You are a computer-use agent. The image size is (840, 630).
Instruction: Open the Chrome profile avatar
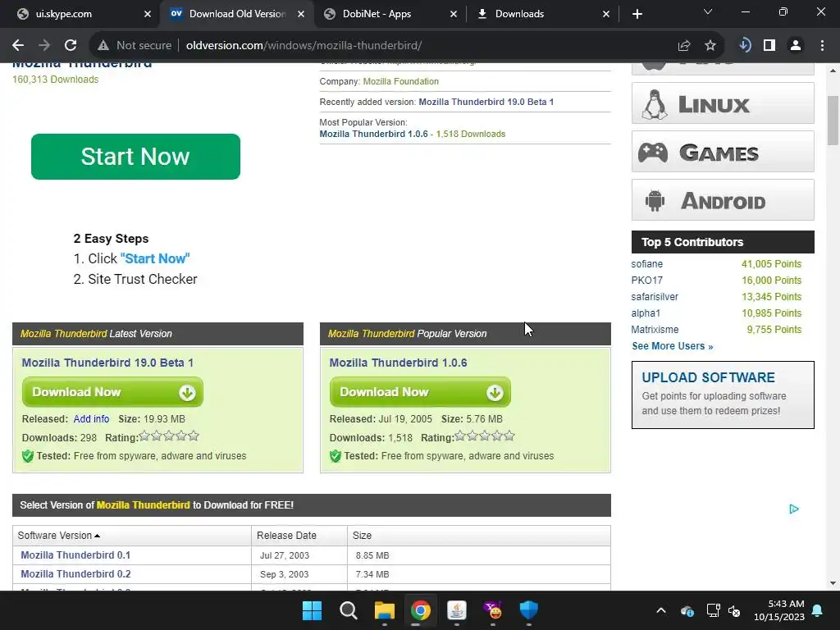[x=796, y=46]
